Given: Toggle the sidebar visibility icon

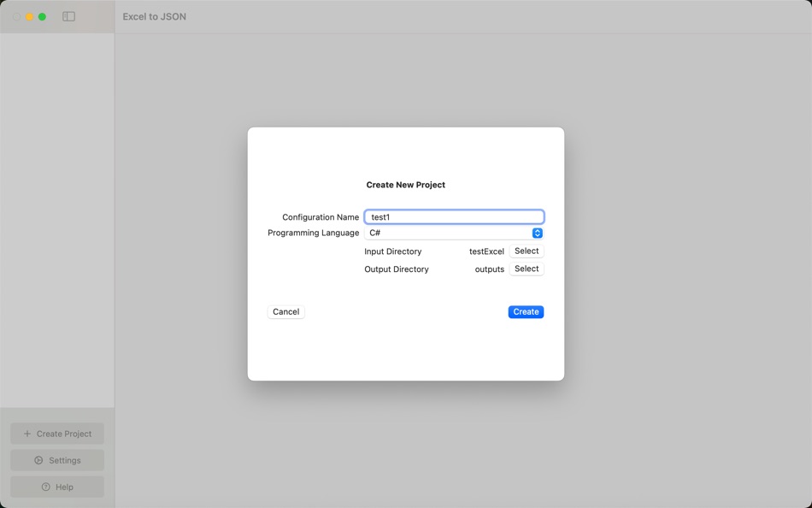Looking at the screenshot, I should (x=68, y=15).
